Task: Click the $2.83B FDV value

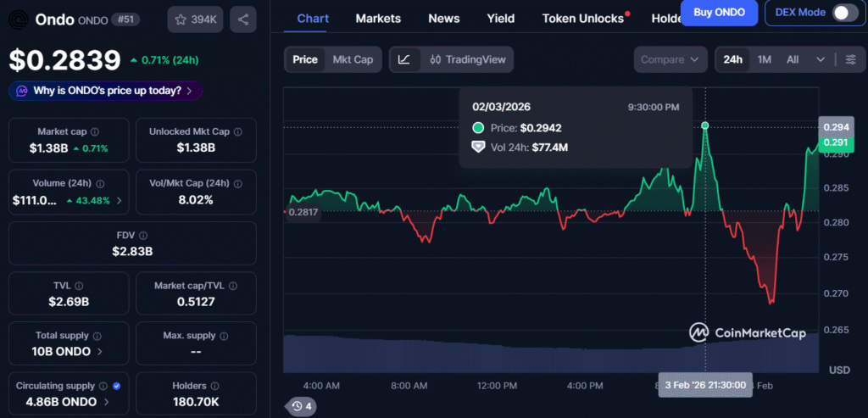Action: (x=132, y=251)
